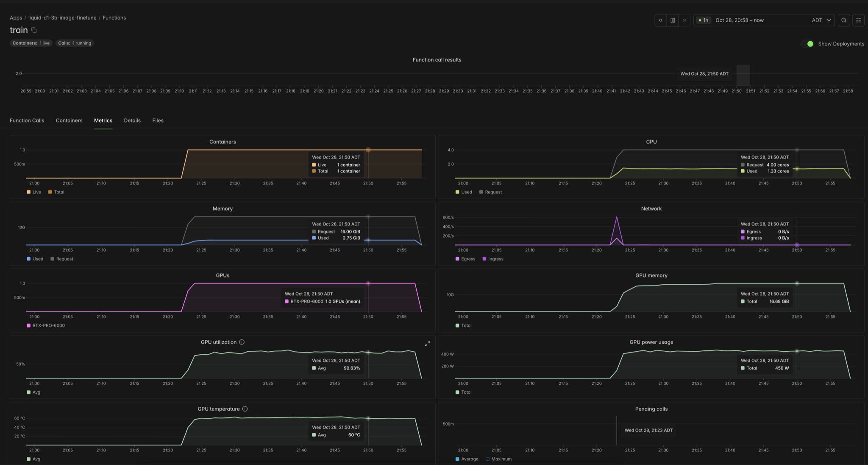Toggle the Request series in the Memory legend
The image size is (868, 465).
(61, 259)
